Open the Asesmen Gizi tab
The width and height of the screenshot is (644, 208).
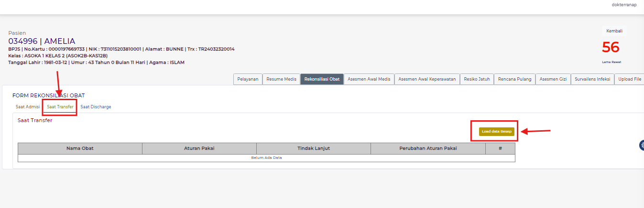[553, 79]
